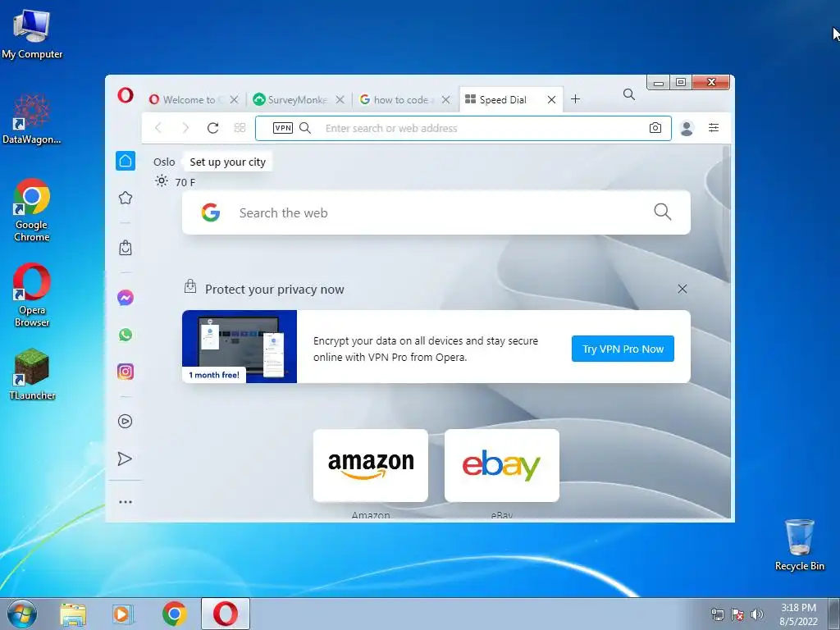Open Windows Media Player from taskbar

tap(123, 614)
